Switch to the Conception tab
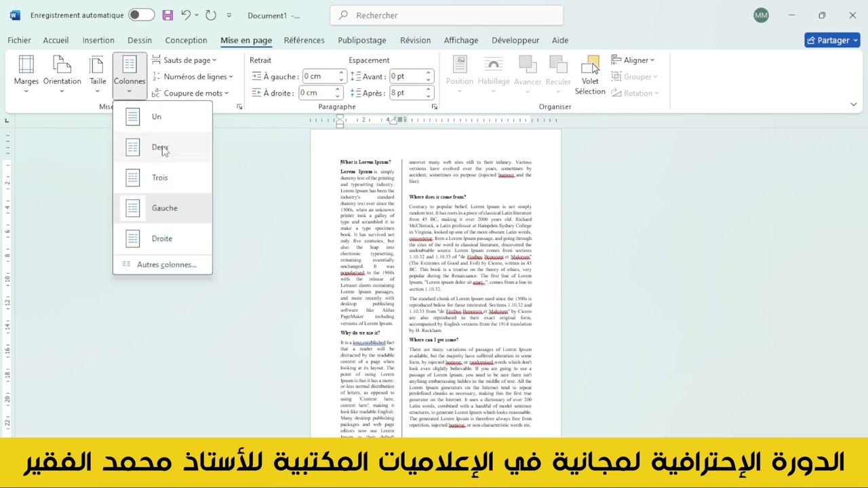The width and height of the screenshot is (868, 488). pyautogui.click(x=186, y=40)
